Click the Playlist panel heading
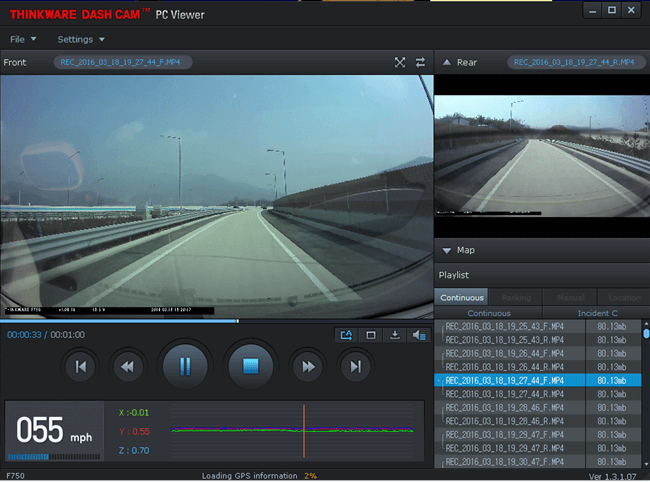 point(454,275)
